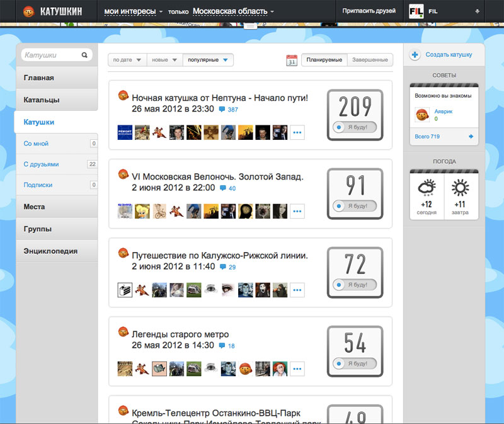Viewport: 504px width, 424px height.
Task: Switch to the Завершенные tab
Action: [x=370, y=60]
